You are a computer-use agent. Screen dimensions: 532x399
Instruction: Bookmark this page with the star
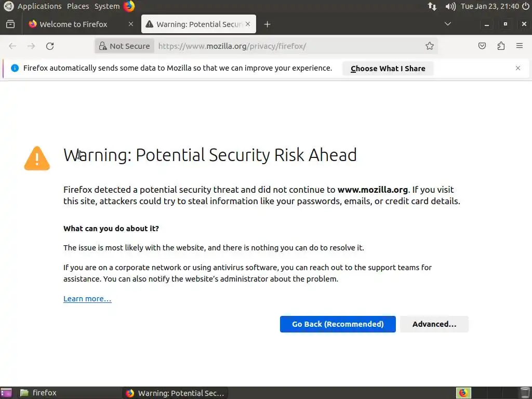click(430, 46)
